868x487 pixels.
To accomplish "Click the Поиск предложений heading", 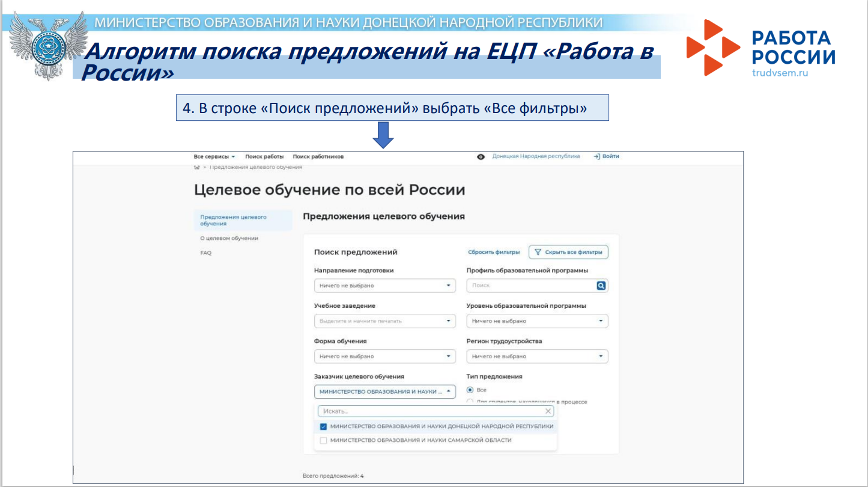I will 356,252.
